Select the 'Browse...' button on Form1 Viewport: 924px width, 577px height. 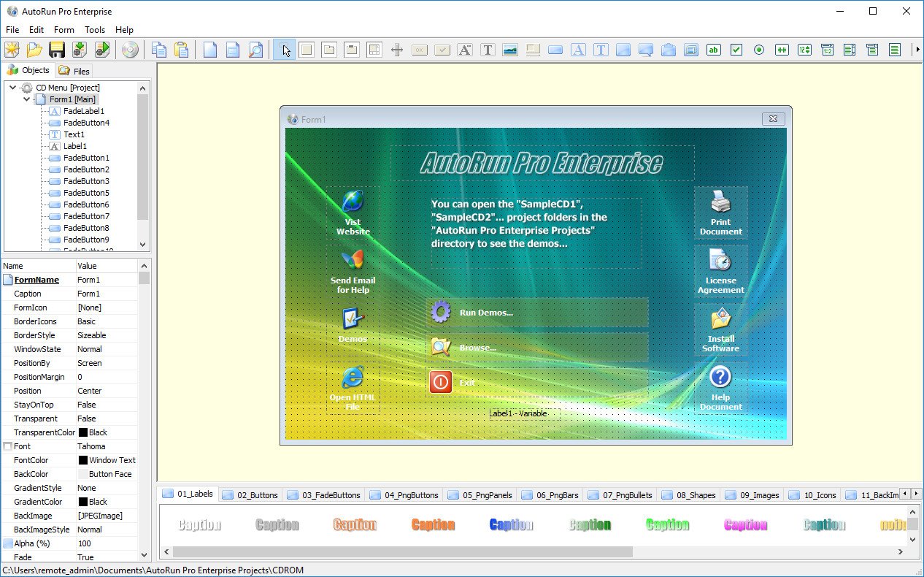click(537, 347)
